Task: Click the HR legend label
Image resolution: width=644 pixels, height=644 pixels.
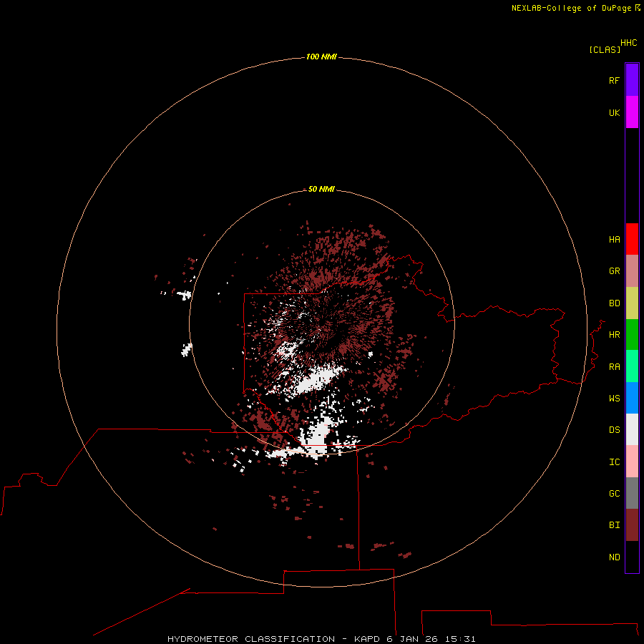Action: 614,335
